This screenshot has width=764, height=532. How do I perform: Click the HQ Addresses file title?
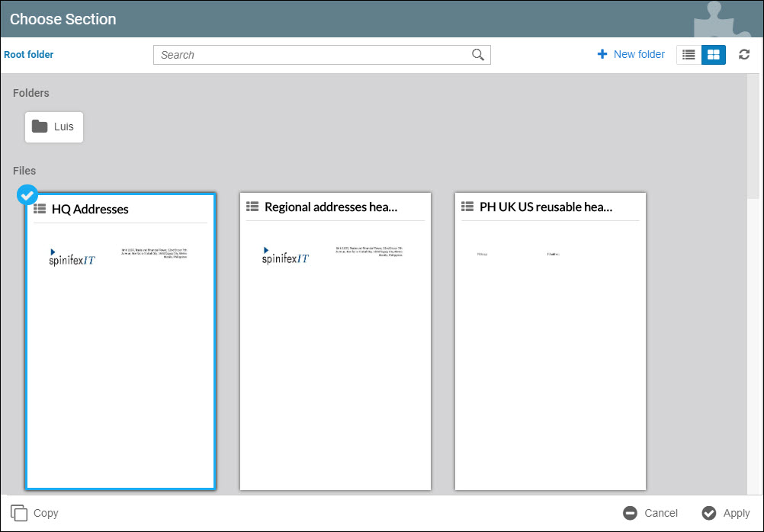(x=90, y=210)
